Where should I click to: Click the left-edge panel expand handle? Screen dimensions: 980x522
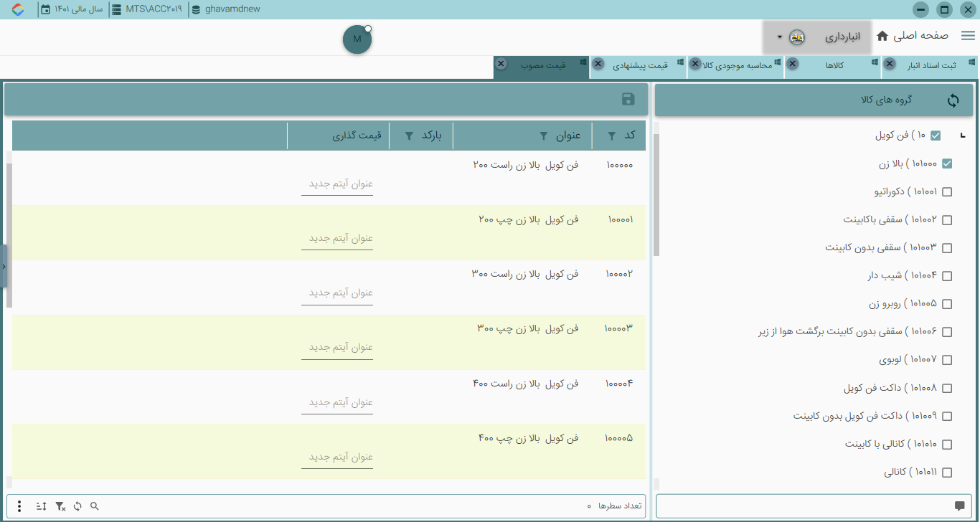(x=4, y=266)
